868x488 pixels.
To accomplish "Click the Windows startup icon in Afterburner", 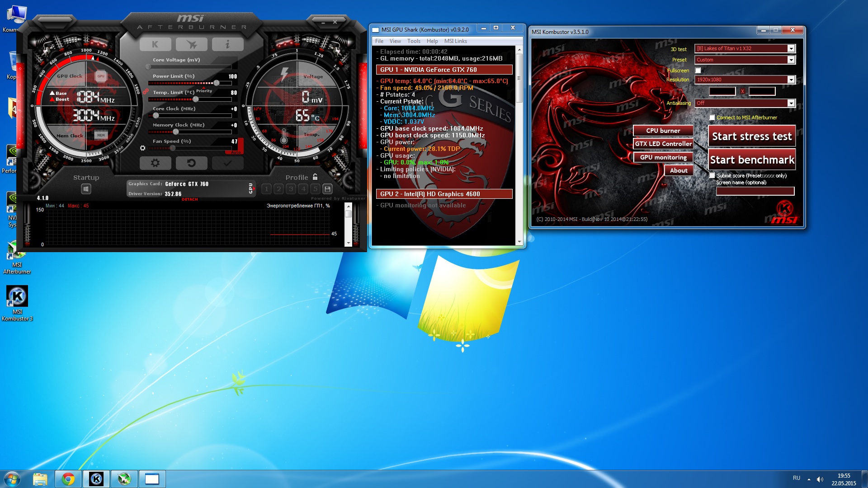I will (86, 189).
